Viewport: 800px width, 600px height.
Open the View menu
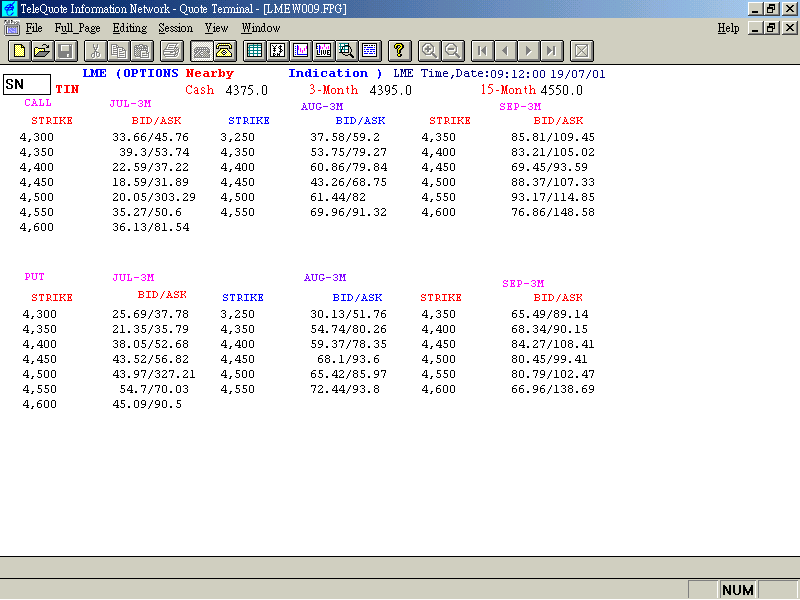(x=216, y=28)
